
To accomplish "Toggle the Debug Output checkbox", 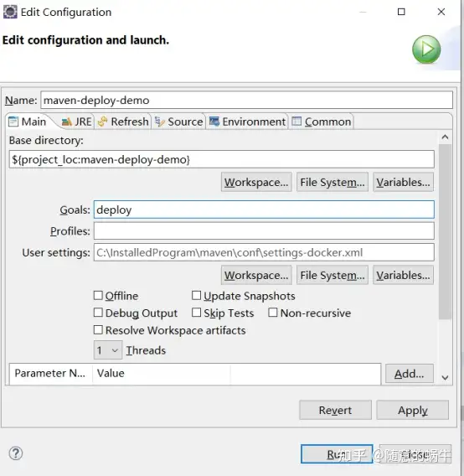I will (x=98, y=313).
